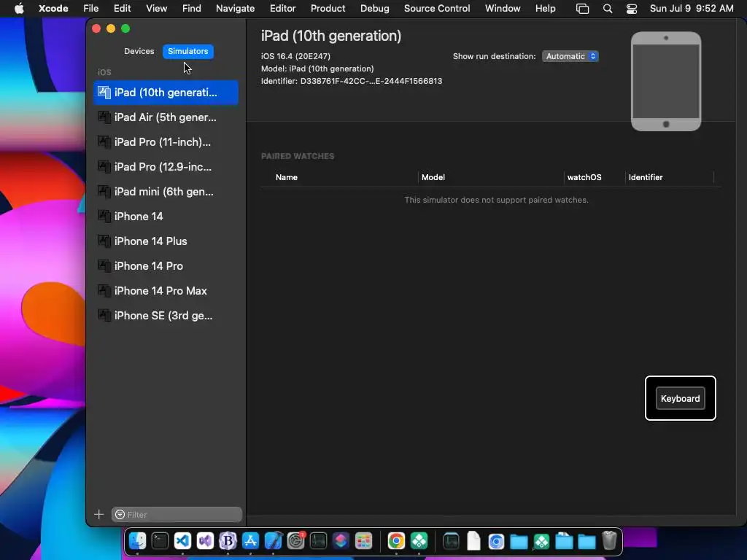Launch Terminal from the Dock
The height and width of the screenshot is (560, 747).
pos(160,541)
